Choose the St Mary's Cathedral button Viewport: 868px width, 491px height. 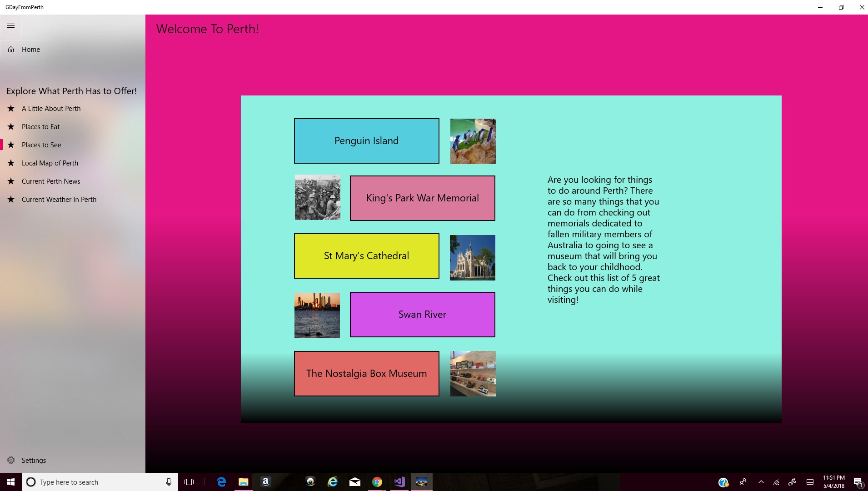[x=367, y=256]
